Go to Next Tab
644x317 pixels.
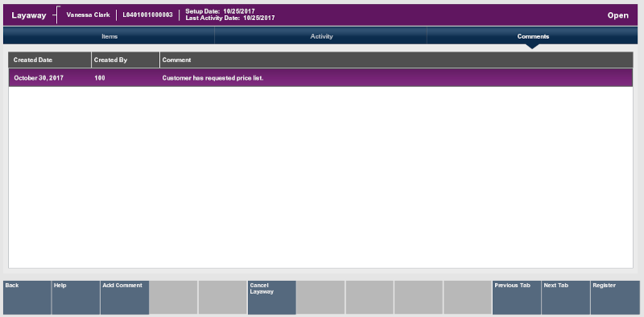pos(566,298)
